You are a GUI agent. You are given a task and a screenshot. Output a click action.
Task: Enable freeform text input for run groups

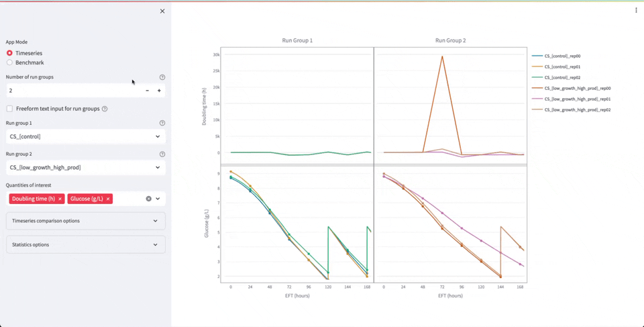[9, 109]
